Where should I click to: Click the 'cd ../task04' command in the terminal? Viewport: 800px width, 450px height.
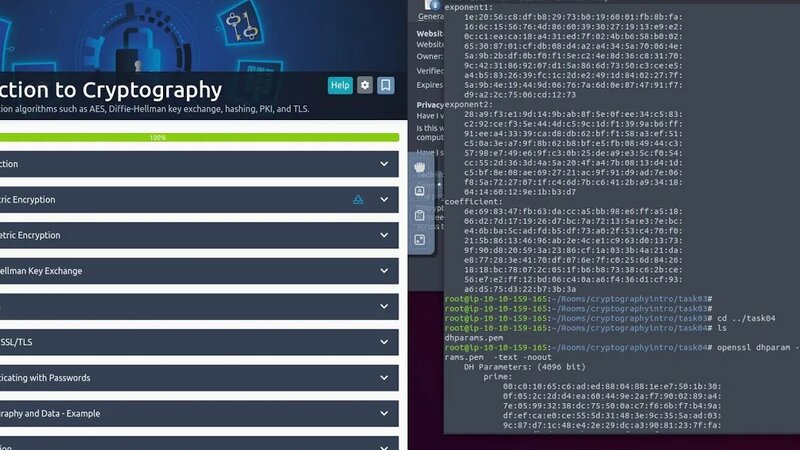click(x=746, y=318)
